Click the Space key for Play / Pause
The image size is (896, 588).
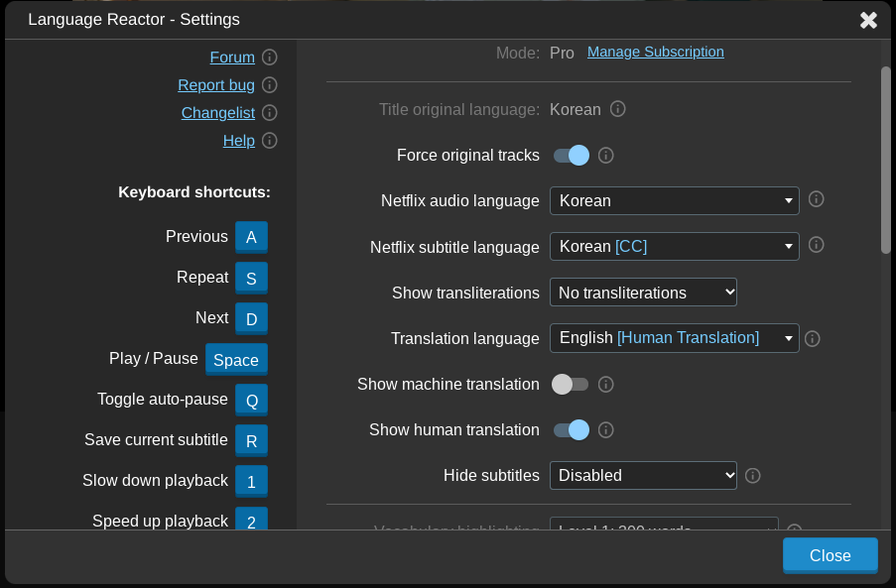(x=236, y=359)
